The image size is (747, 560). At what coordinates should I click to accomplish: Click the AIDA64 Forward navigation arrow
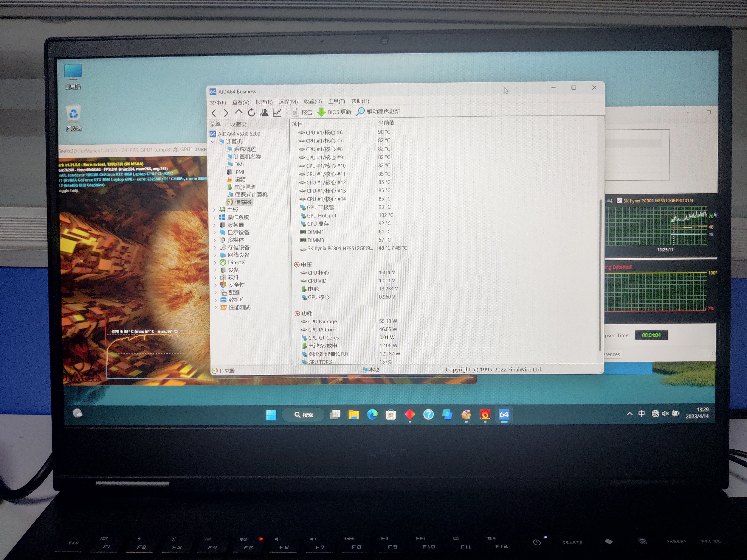(x=226, y=113)
